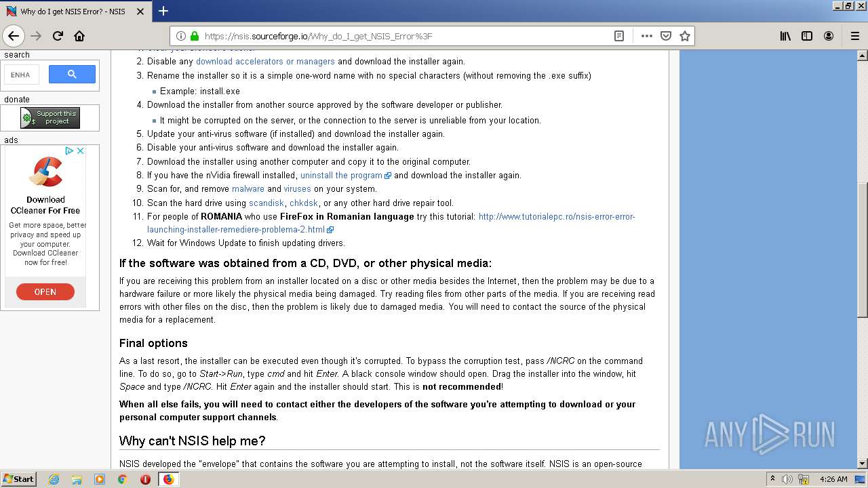Click inside the sidebar search field

[x=22, y=75]
